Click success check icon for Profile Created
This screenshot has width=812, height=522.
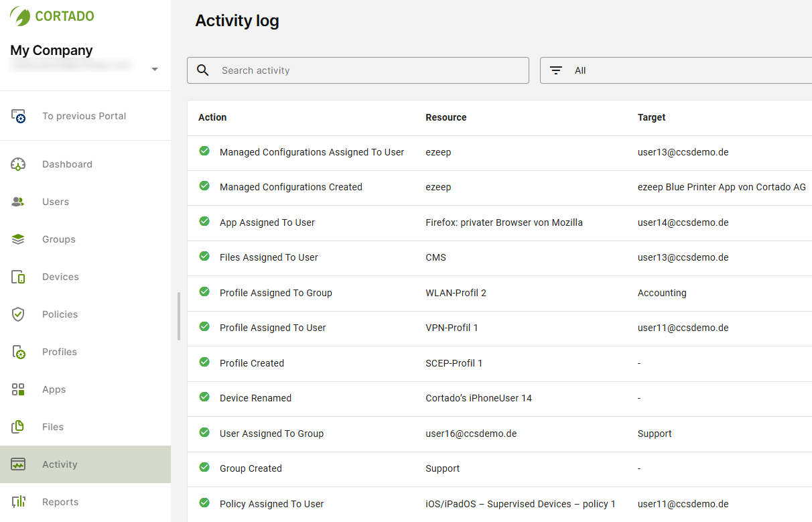pos(204,362)
